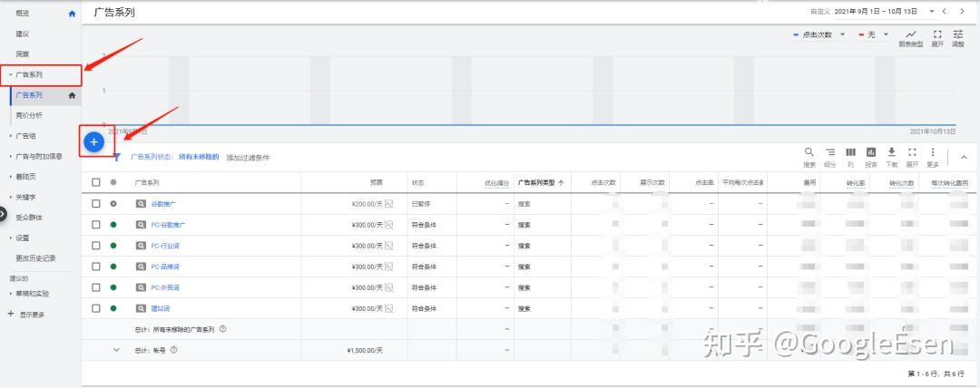Image resolution: width=980 pixels, height=388 pixels.
Task: Expand the 广告组 sidebar section
Action: [x=11, y=136]
